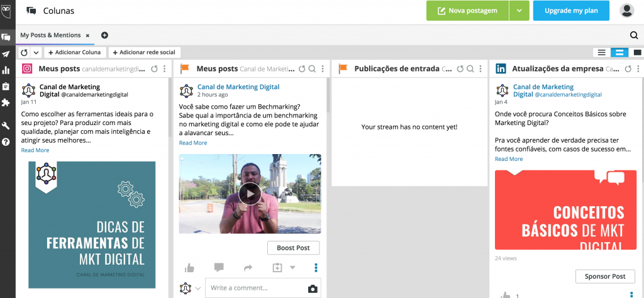Click '24 views' text on LinkedIn post
644x298 pixels.
pos(506,258)
